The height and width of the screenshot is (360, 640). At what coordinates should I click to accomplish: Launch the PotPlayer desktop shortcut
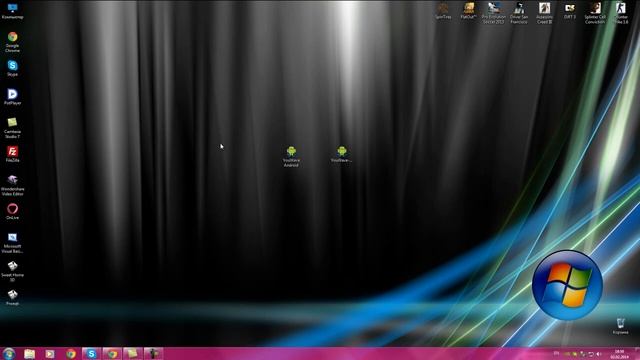pos(12,97)
